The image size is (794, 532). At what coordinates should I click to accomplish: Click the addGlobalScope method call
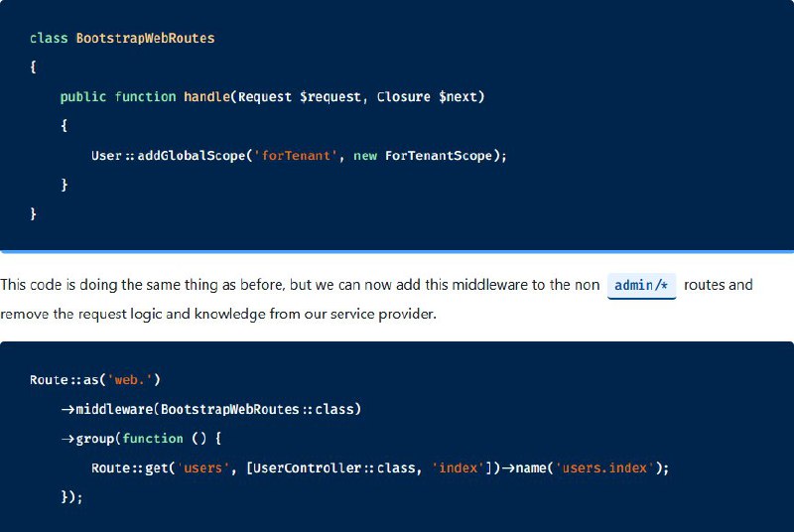192,156
